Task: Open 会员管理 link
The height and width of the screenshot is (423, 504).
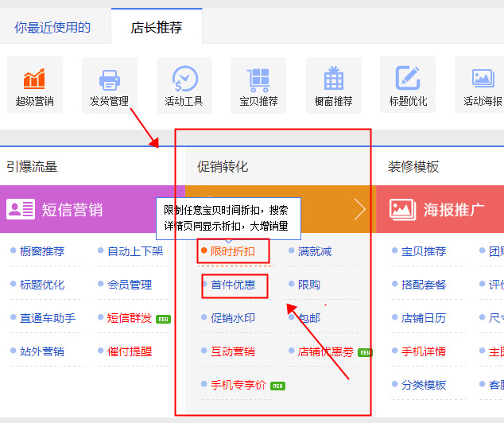Action: pyautogui.click(x=130, y=285)
